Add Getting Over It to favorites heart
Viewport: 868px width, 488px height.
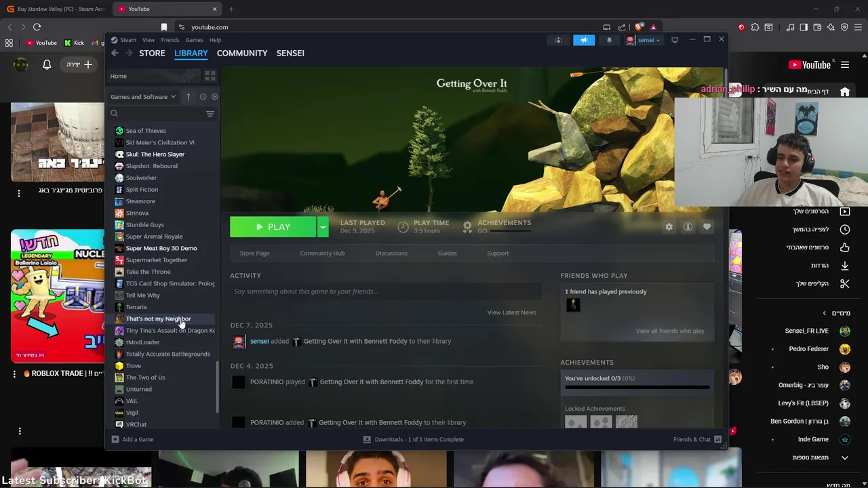(707, 227)
